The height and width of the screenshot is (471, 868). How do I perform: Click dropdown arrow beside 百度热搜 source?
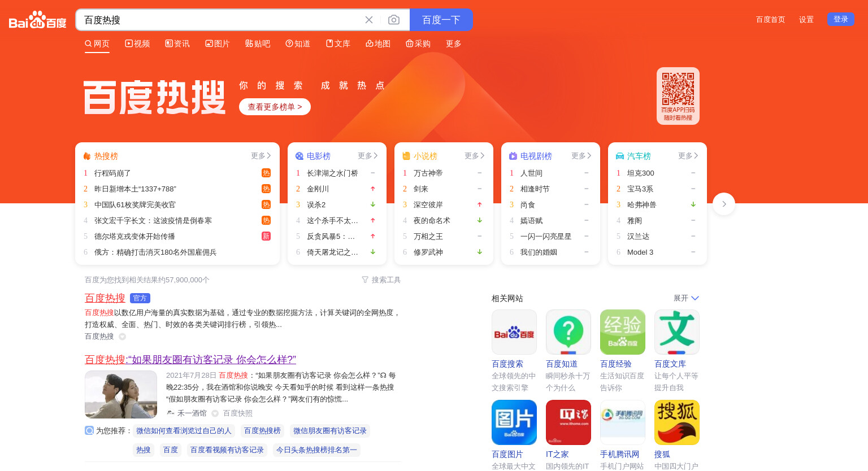[122, 337]
